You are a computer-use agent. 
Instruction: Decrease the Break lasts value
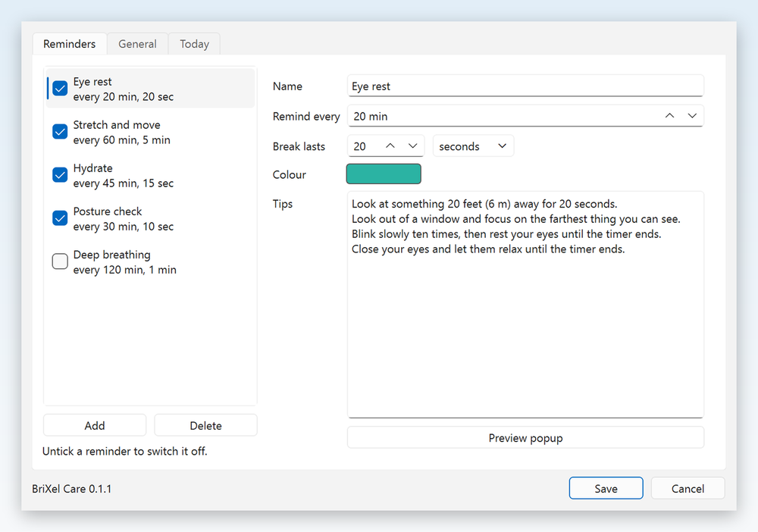click(413, 146)
